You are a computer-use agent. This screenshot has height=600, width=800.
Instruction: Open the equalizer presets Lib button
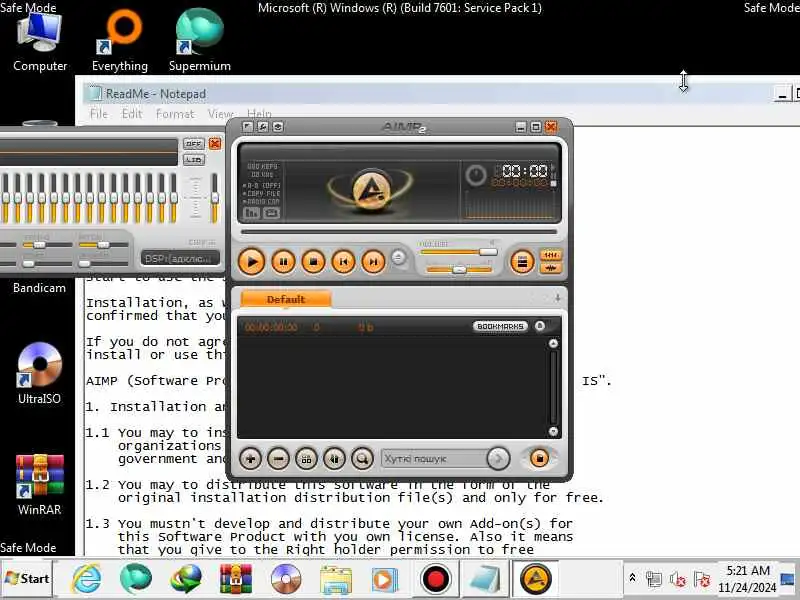(x=194, y=160)
